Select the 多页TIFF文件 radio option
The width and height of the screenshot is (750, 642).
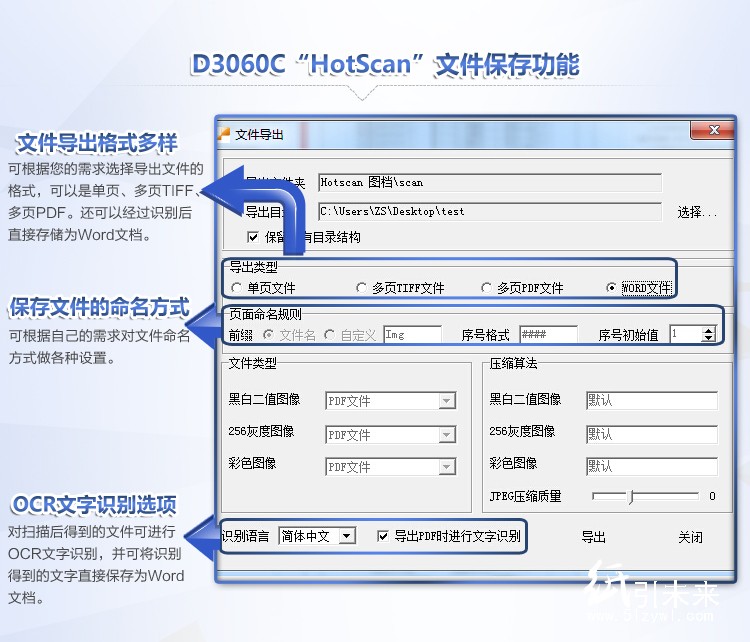pyautogui.click(x=361, y=288)
